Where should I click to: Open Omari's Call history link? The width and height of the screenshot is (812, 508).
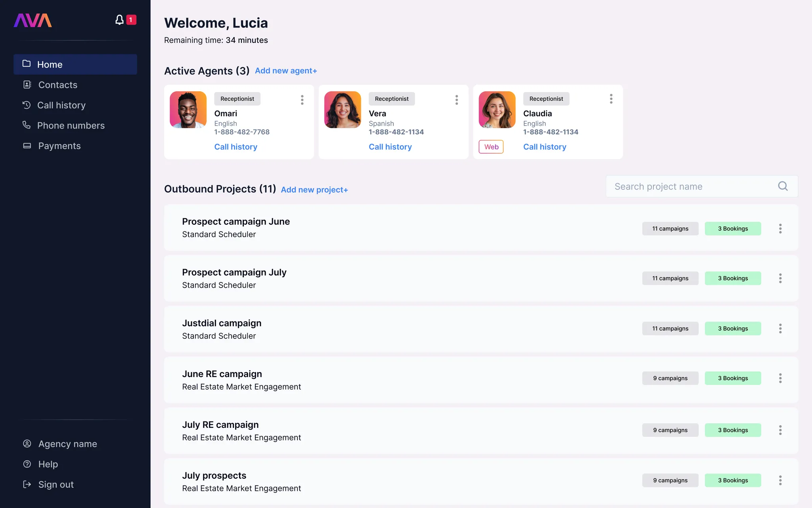coord(236,147)
